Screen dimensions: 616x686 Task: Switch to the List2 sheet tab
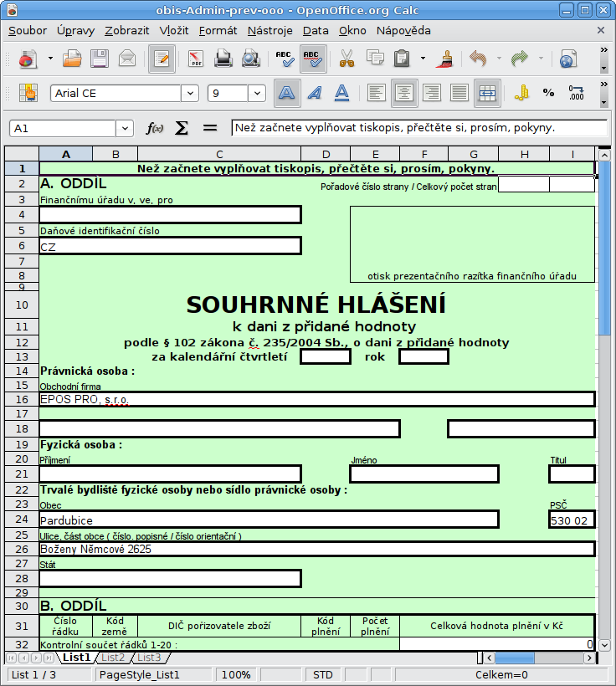[113, 658]
